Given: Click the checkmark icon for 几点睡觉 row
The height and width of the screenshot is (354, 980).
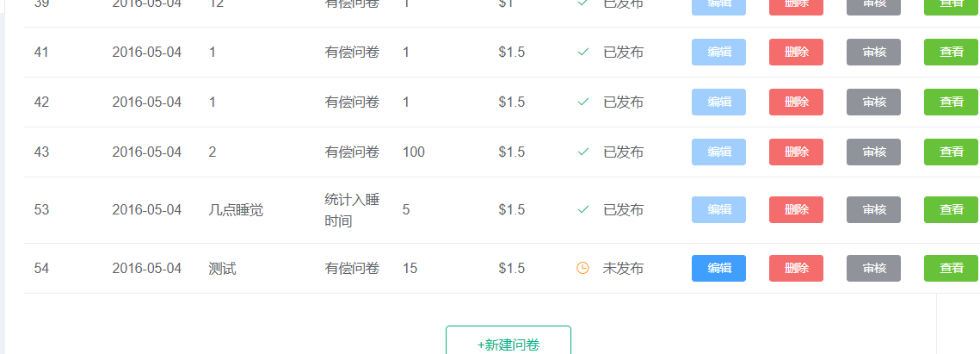Looking at the screenshot, I should (583, 210).
